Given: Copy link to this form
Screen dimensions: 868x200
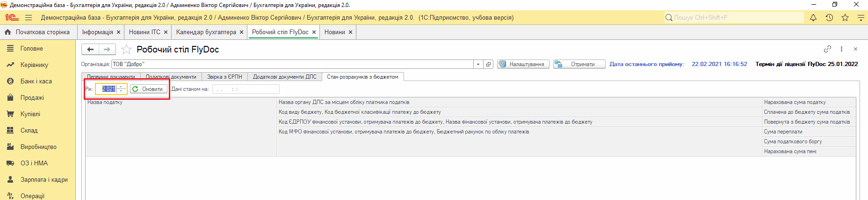Looking at the screenshot, I should pyautogui.click(x=827, y=49).
